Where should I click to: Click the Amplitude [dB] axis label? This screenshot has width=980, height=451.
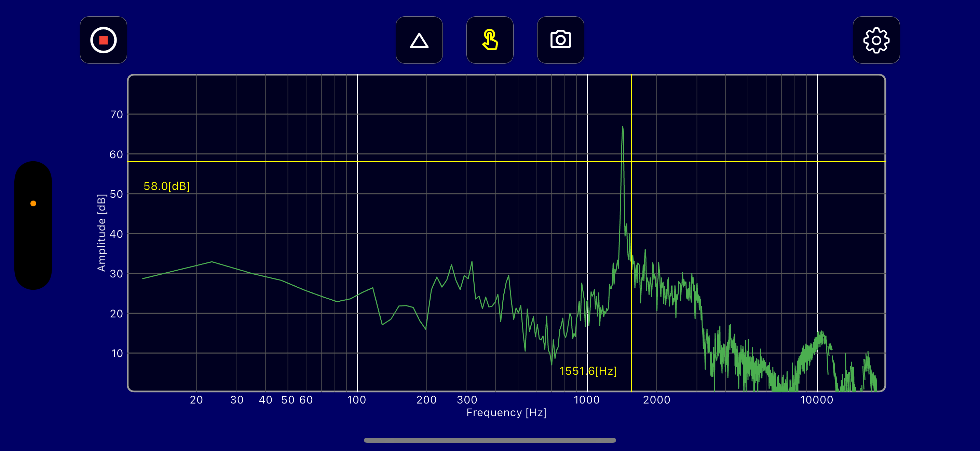(101, 233)
